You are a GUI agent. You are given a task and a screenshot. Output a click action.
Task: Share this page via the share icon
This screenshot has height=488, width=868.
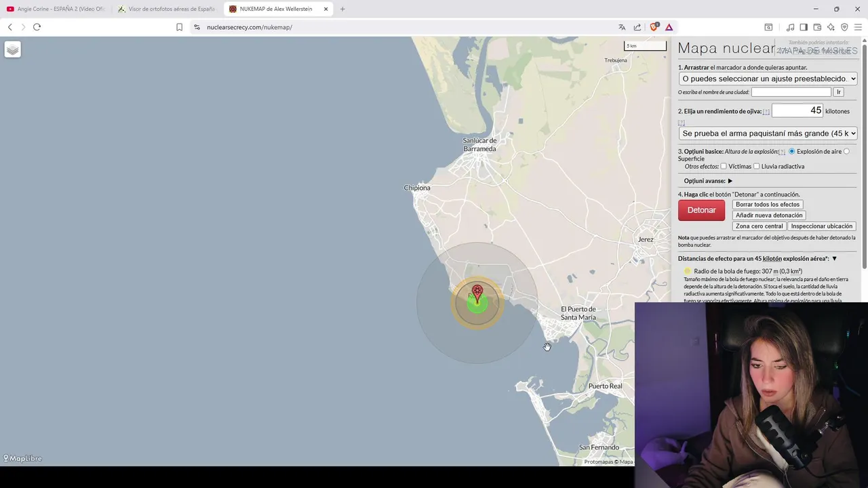click(x=637, y=27)
